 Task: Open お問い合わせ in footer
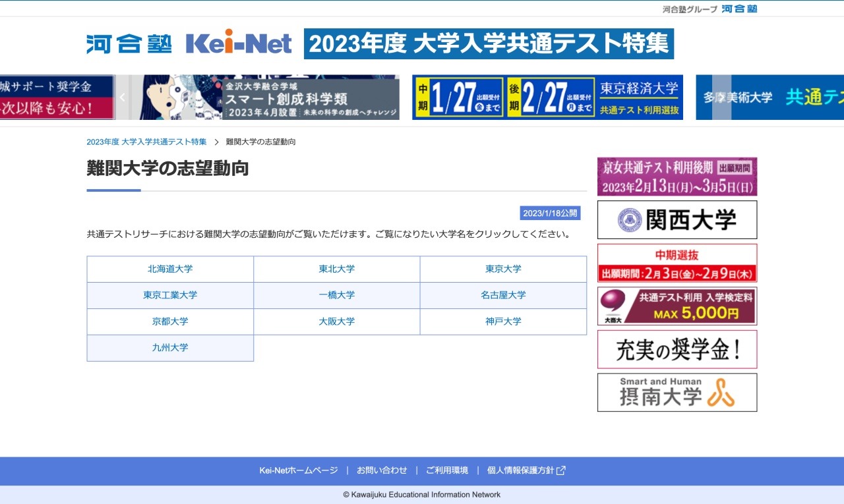pos(382,470)
